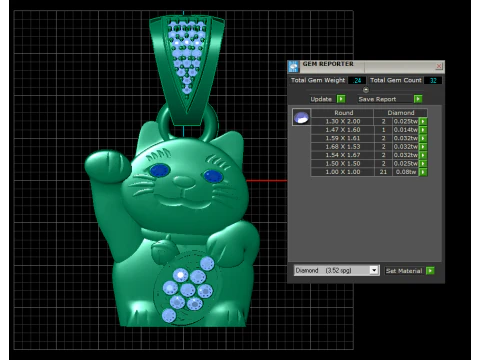Click the cat's raised paw
The width and height of the screenshot is (480, 360).
pos(107,166)
